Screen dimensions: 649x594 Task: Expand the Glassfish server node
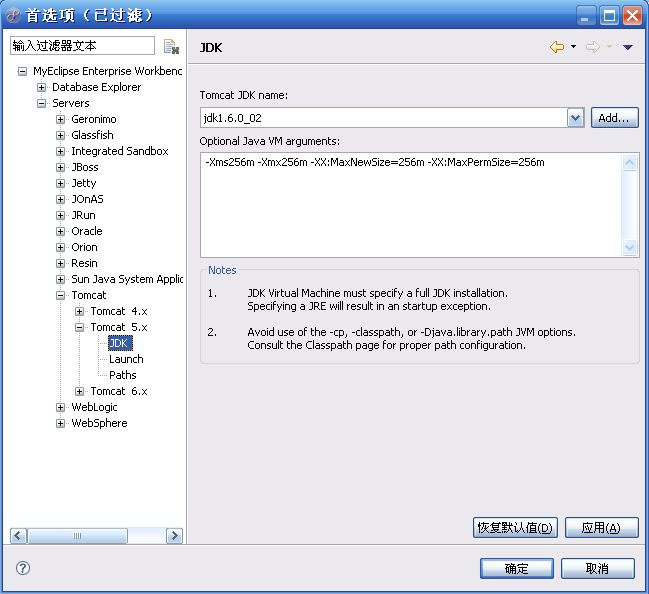pyautogui.click(x=60, y=135)
